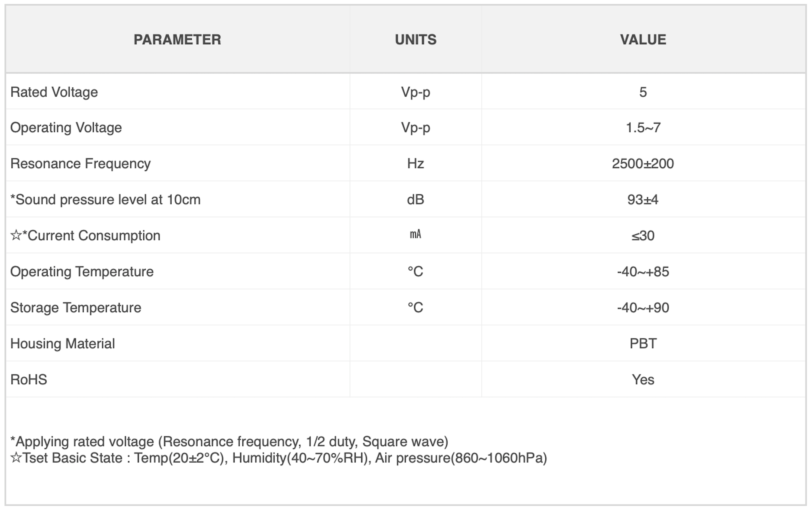Click the Operating Temperature parameter label
Screen dimensions: 812x511
point(82,272)
